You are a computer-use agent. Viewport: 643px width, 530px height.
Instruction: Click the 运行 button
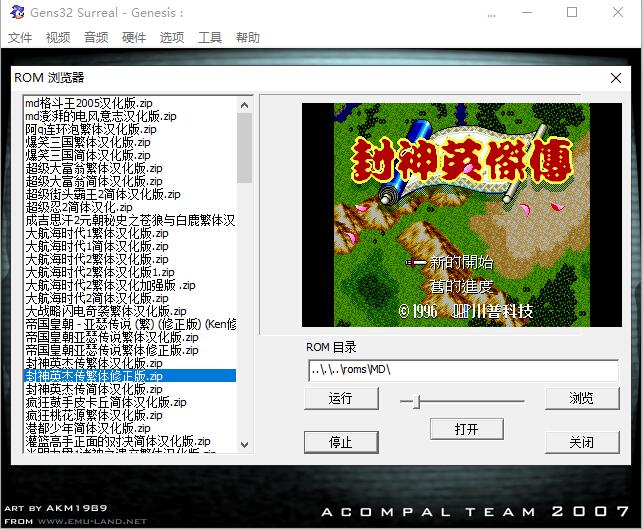tap(341, 398)
